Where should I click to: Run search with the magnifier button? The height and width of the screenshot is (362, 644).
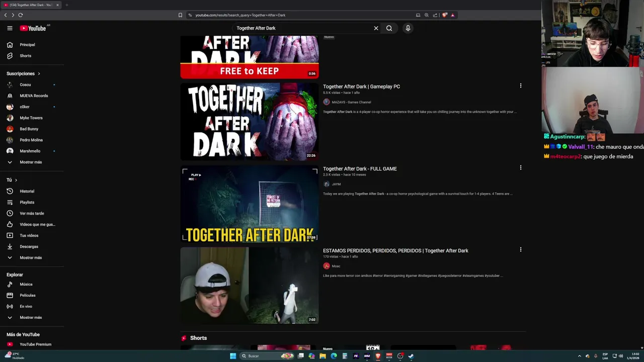[389, 28]
